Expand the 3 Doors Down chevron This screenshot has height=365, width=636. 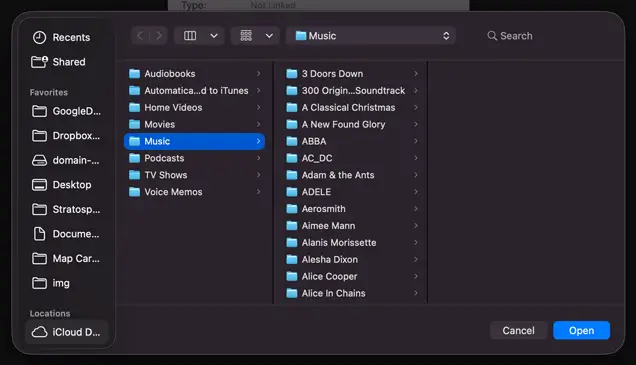click(x=416, y=74)
